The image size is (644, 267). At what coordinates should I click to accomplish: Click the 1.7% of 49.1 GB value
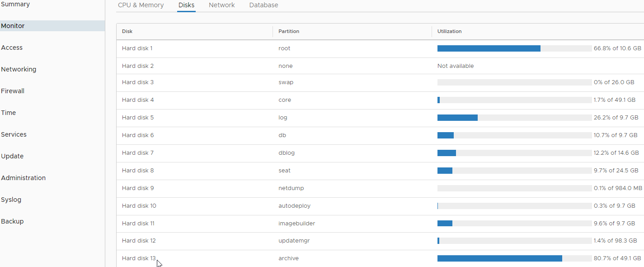(615, 100)
